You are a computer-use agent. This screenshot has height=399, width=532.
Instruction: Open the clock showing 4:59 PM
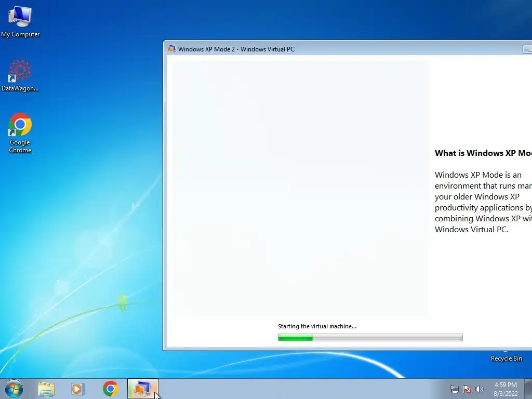(506, 389)
